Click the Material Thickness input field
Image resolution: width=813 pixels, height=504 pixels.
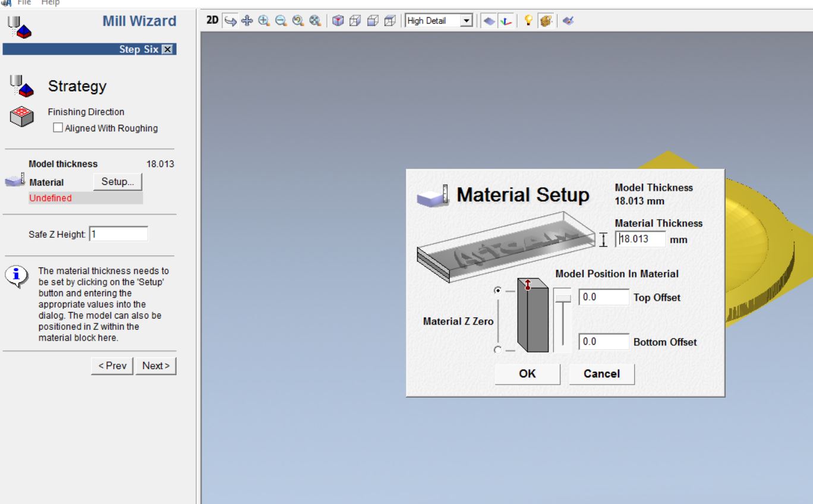point(641,239)
